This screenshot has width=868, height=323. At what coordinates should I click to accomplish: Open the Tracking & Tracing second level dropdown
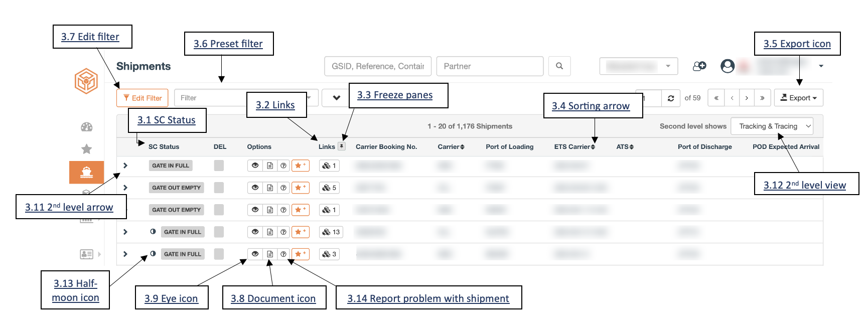point(772,126)
